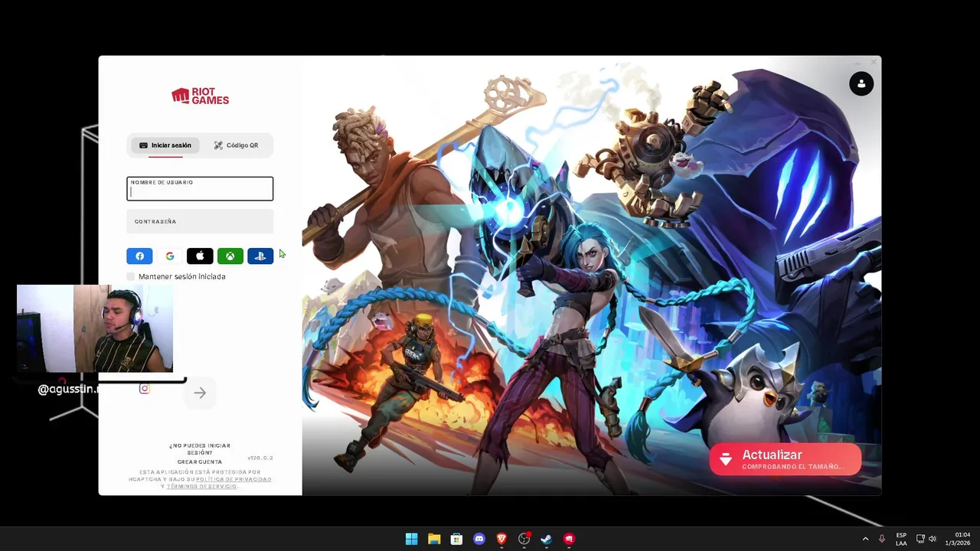Open OBS Studio from the taskbar
This screenshot has width=980, height=551.
524,539
